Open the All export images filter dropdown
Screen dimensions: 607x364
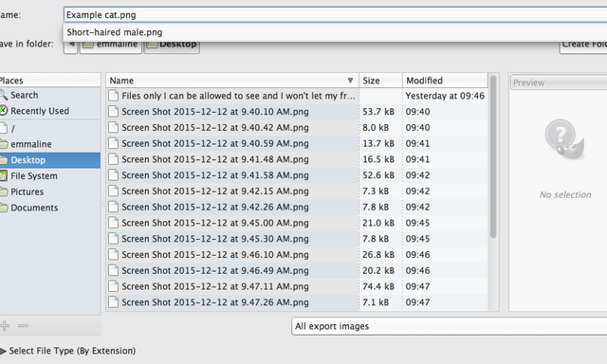[449, 326]
